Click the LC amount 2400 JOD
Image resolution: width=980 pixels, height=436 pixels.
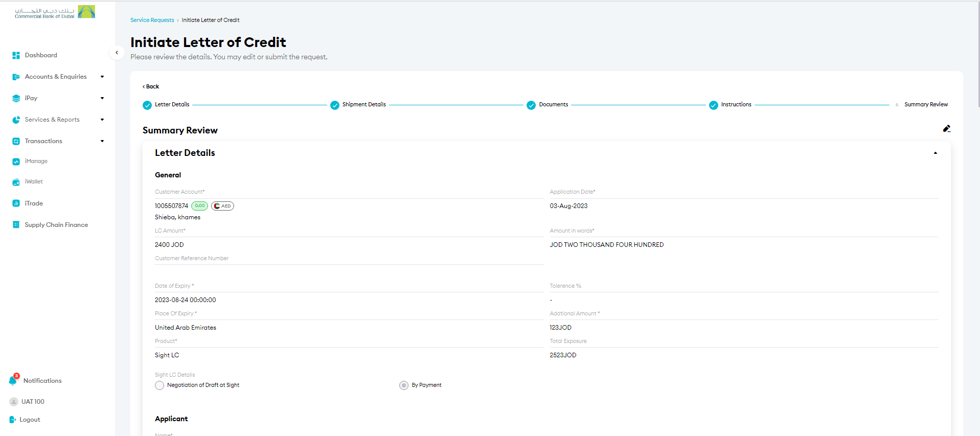coord(169,245)
